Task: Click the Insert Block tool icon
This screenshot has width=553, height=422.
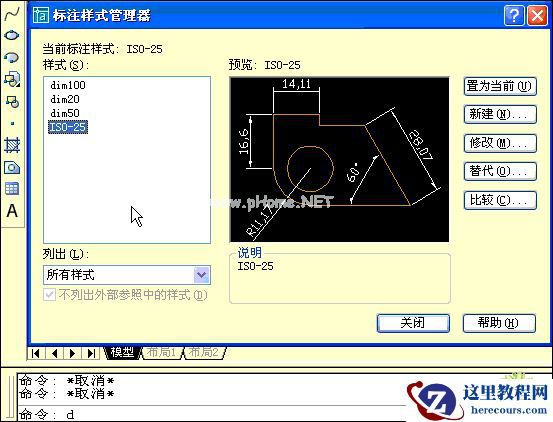Action: click(12, 79)
